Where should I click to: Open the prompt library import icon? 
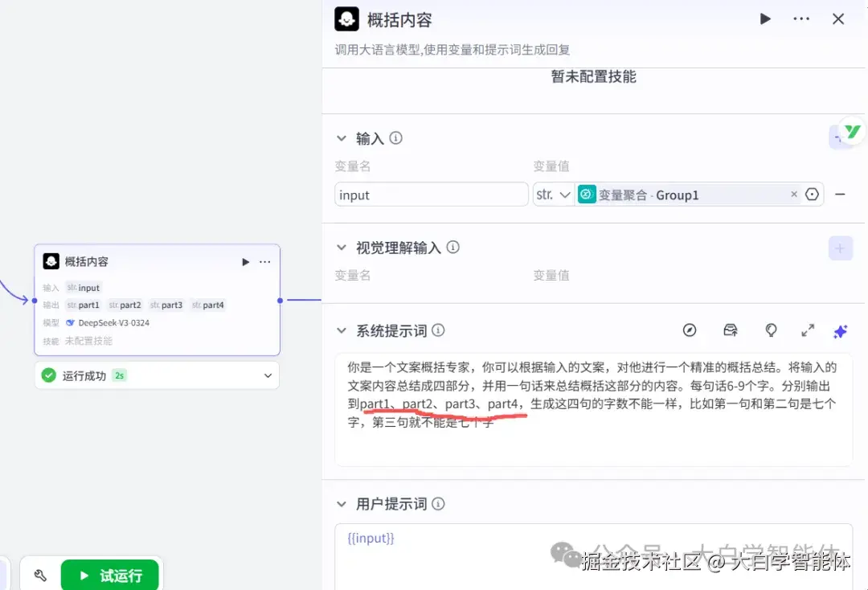[x=731, y=330]
